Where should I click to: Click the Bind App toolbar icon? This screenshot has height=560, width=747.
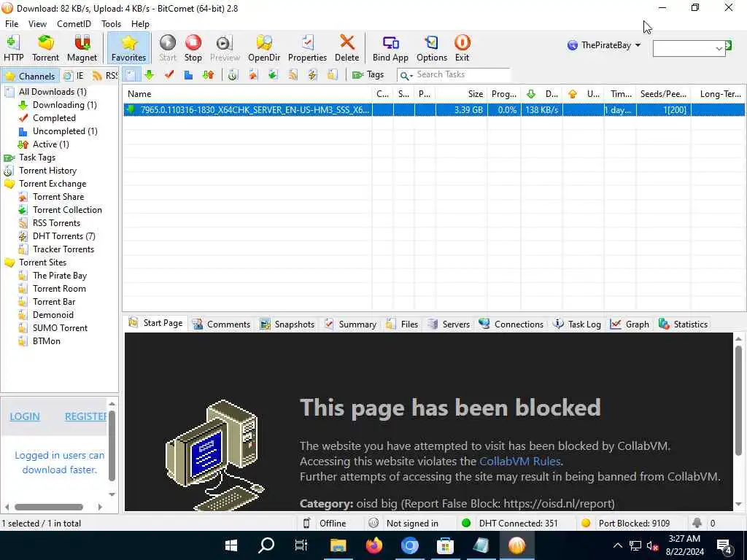point(390,48)
